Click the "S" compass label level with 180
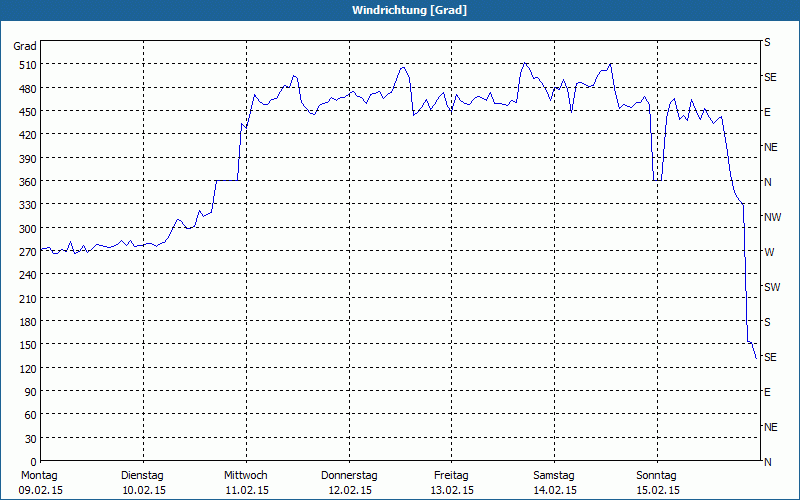Image resolution: width=800 pixels, height=500 pixels. (x=767, y=322)
